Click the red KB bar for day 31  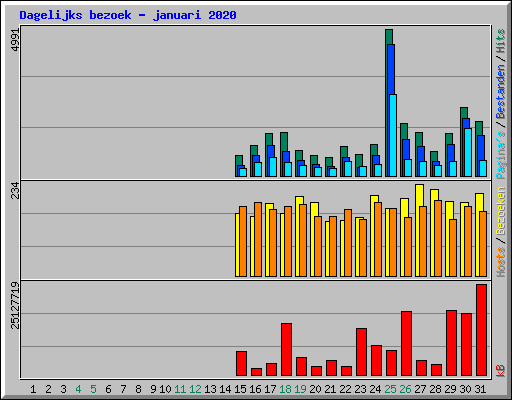[x=481, y=330]
